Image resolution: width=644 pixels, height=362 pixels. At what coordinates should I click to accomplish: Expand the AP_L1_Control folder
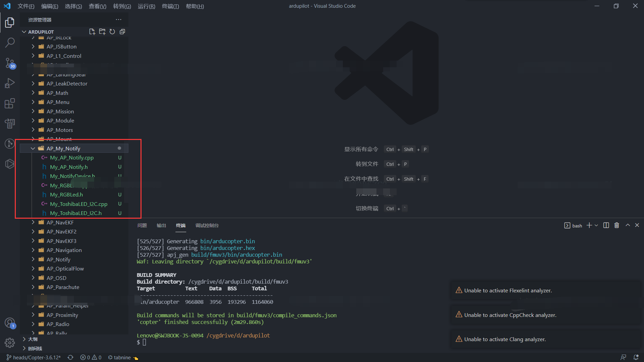(74, 56)
